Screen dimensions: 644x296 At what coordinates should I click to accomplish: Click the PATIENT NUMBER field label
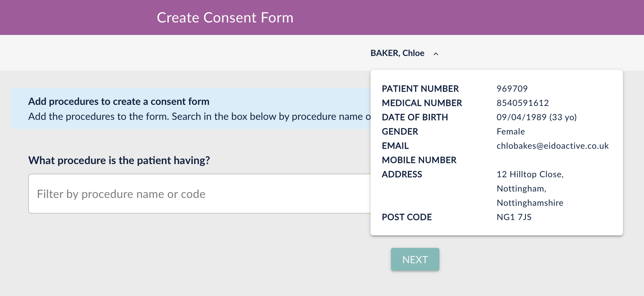click(x=420, y=89)
